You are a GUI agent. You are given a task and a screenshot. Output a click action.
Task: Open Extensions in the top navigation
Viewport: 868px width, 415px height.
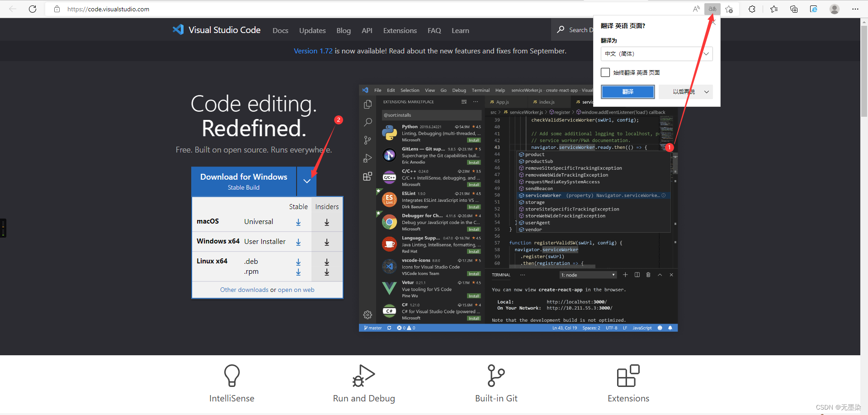[x=400, y=30]
